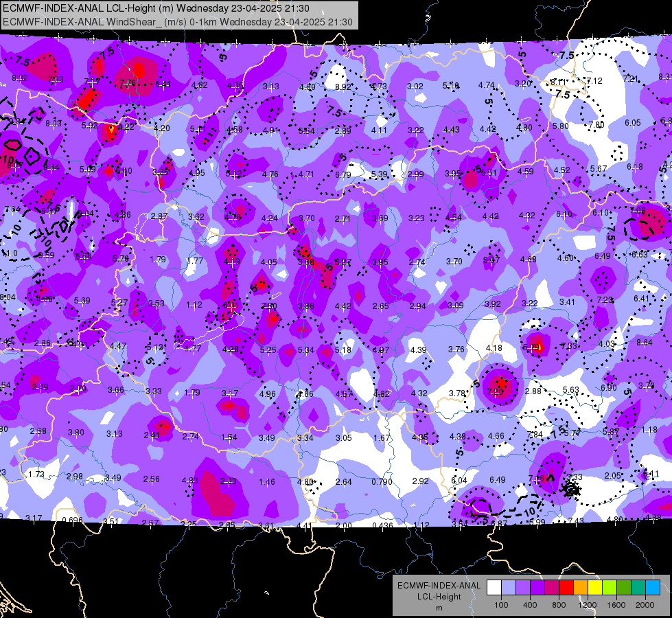Click the wind shear value 4.18
This screenshot has width=672, height=618.
(x=494, y=348)
